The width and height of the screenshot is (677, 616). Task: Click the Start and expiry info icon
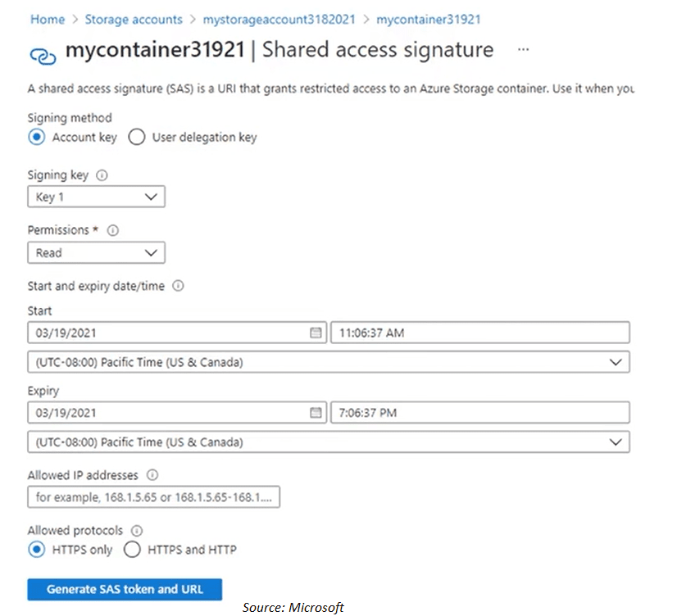pyautogui.click(x=179, y=287)
